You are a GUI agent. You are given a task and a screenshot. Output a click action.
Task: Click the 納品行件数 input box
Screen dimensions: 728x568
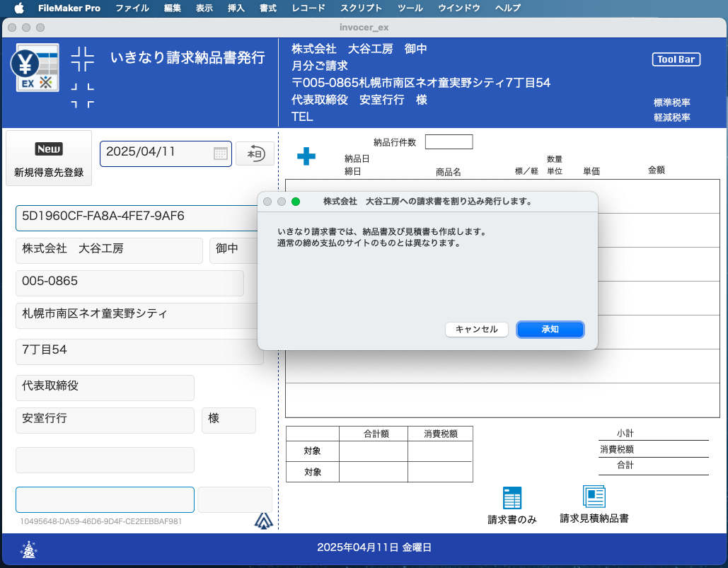coord(449,142)
